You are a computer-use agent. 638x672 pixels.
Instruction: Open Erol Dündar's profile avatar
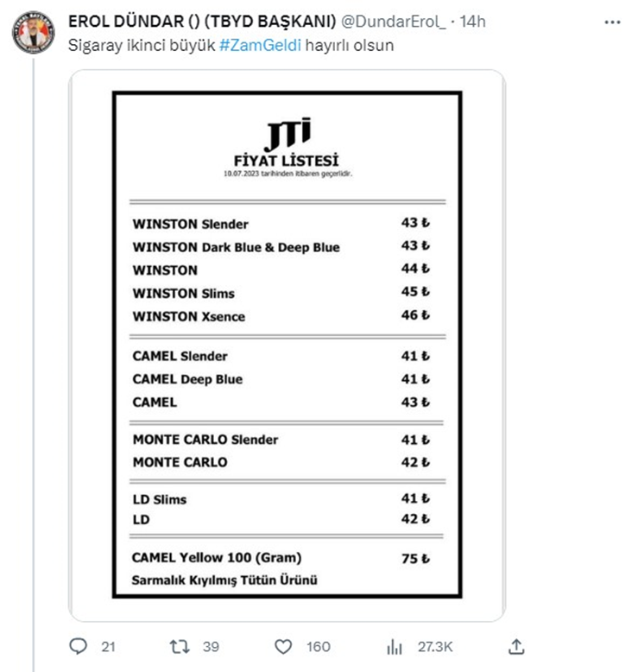tap(33, 33)
